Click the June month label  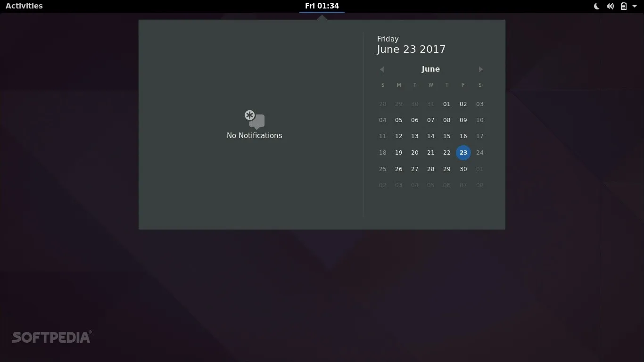[x=430, y=69]
